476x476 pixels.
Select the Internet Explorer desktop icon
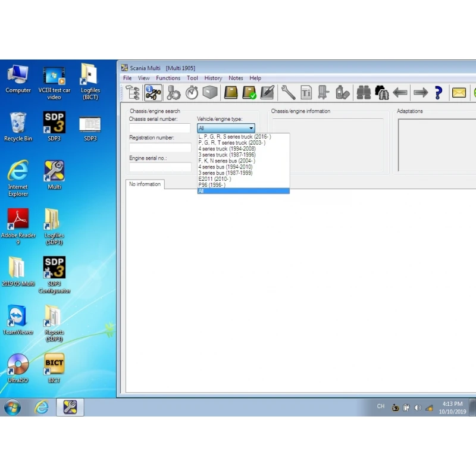click(x=18, y=178)
